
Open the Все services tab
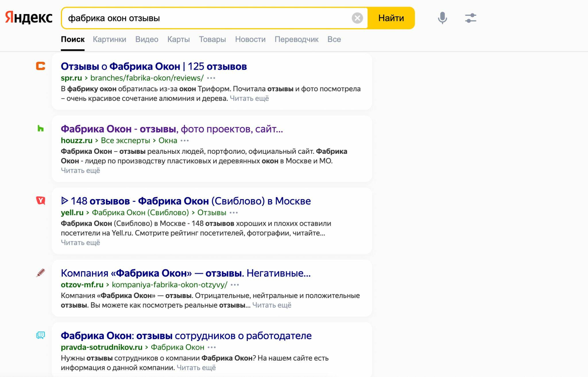click(334, 39)
